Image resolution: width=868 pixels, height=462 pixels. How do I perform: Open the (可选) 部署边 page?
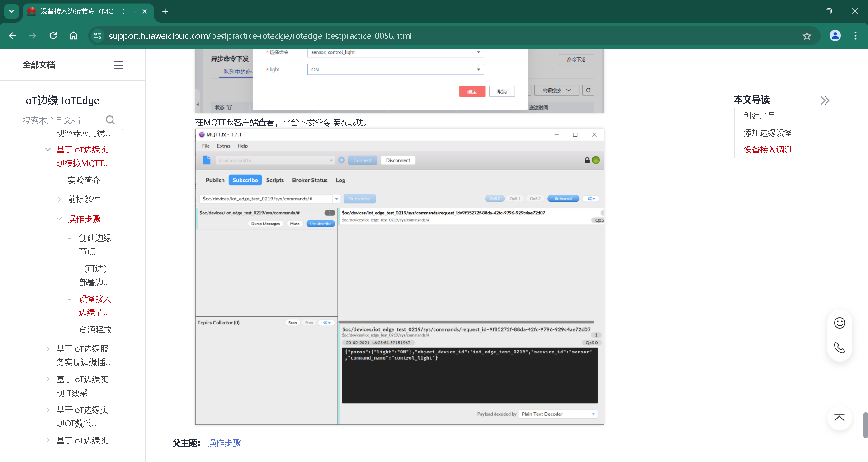94,276
